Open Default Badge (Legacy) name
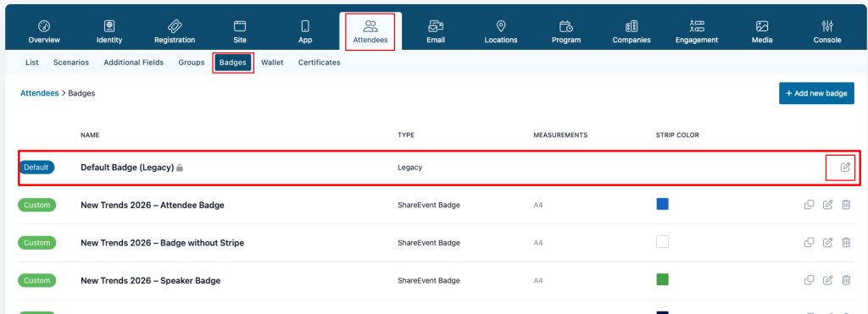 click(127, 167)
